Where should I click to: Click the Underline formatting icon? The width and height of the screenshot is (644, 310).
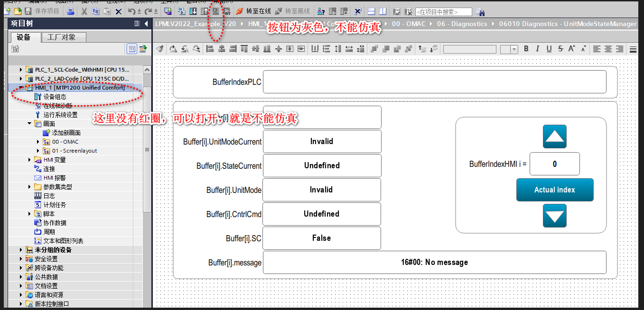(x=549, y=49)
